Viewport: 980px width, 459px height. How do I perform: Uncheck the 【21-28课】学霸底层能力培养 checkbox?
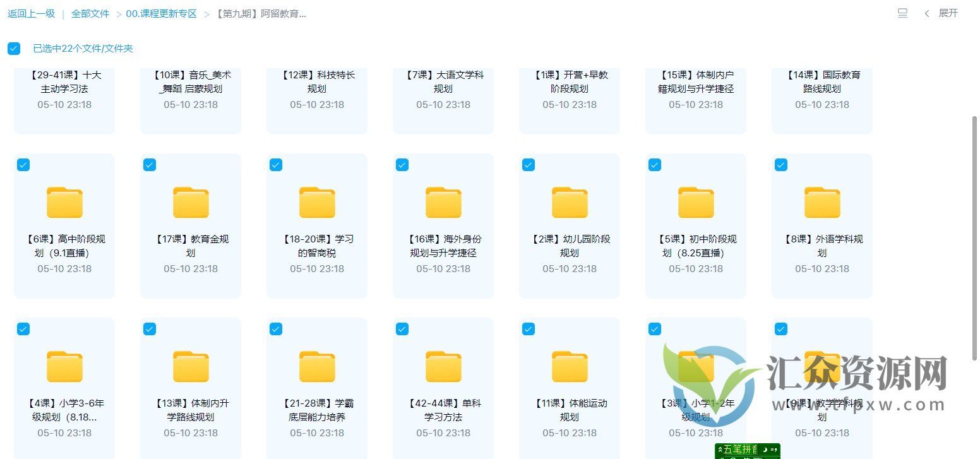click(276, 329)
